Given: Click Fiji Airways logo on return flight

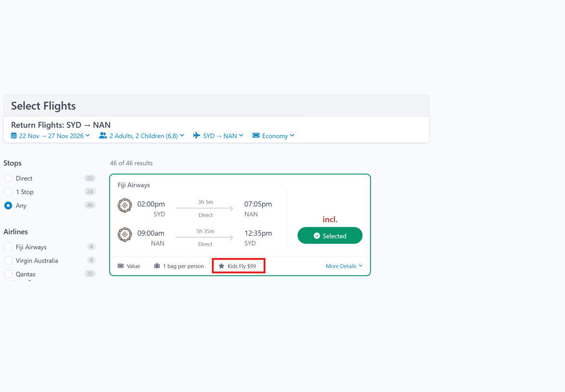Looking at the screenshot, I should click(x=125, y=235).
